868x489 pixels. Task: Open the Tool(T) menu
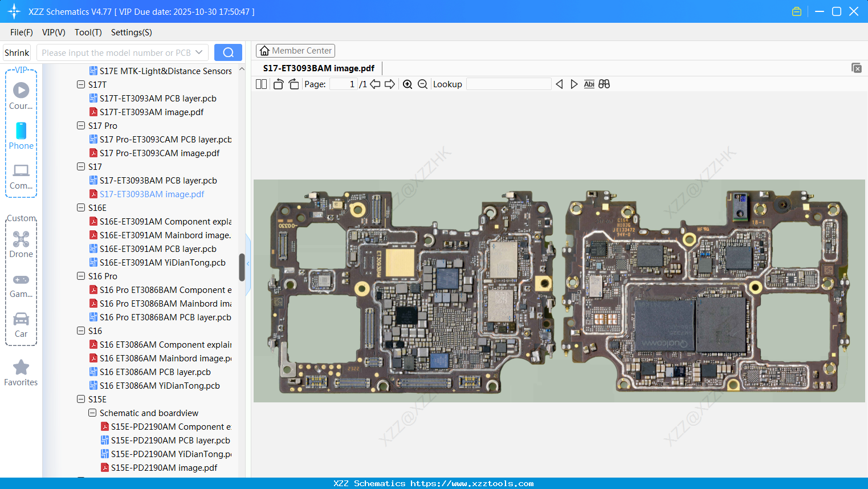tap(88, 32)
